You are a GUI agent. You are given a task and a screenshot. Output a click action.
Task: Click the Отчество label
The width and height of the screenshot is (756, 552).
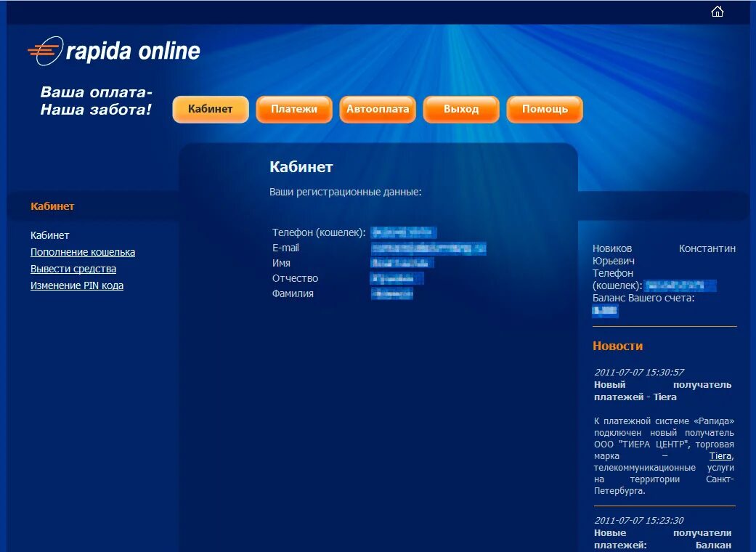295,278
